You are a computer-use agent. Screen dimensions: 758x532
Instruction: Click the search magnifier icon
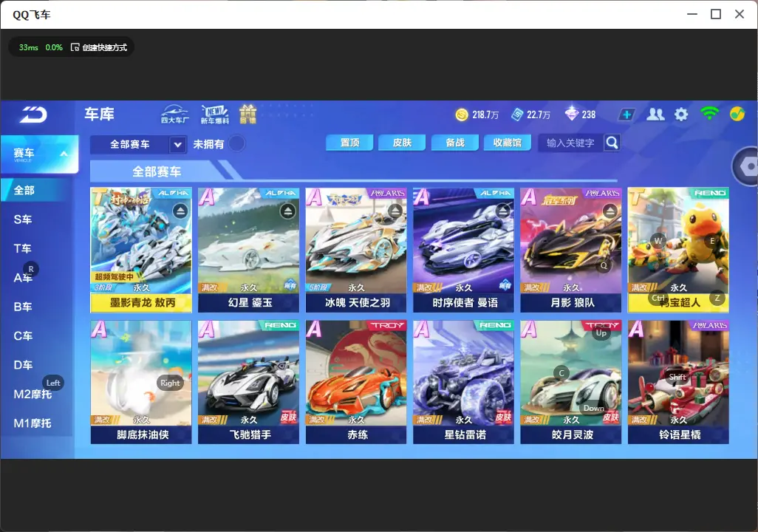click(612, 143)
